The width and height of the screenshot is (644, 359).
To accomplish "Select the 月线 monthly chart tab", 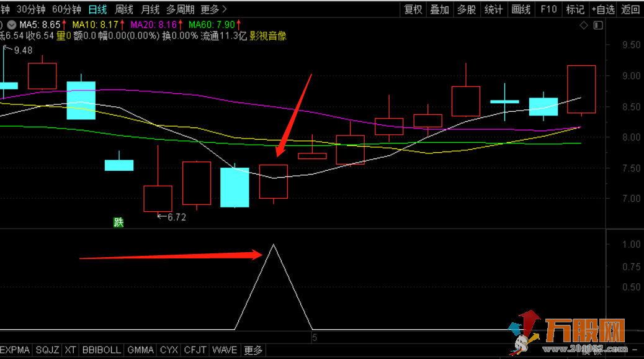I will point(150,9).
